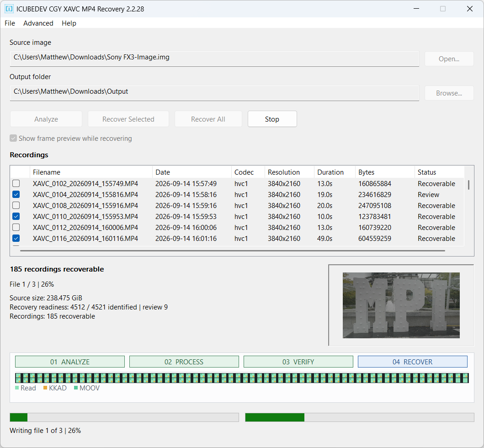Select filename XAVC_0108_20260914_155916.MP4
Viewport: 484px width, 448px height.
[x=85, y=206]
